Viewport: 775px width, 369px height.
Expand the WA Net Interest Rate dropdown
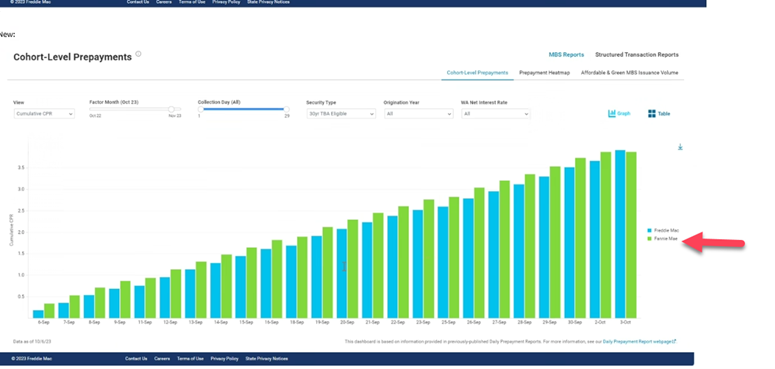point(496,114)
